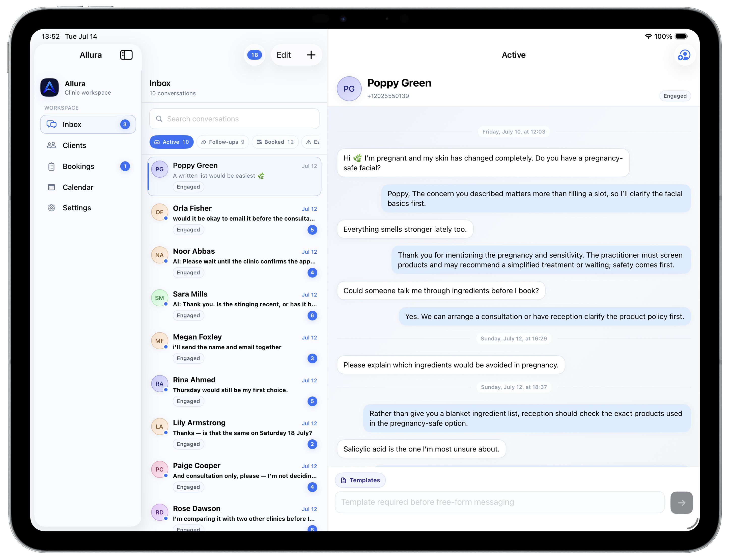This screenshot has height=560, width=730.
Task: Click the Allura app logo
Action: (x=49, y=87)
